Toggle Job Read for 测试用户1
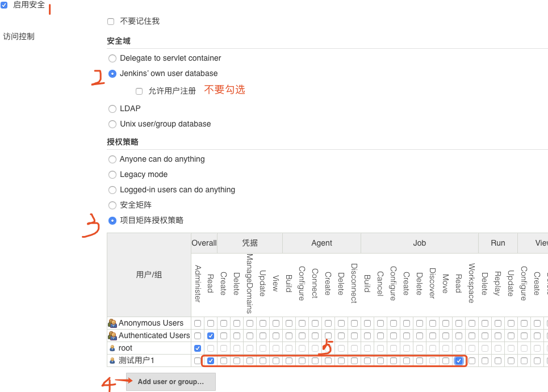The image size is (548, 392). [458, 361]
